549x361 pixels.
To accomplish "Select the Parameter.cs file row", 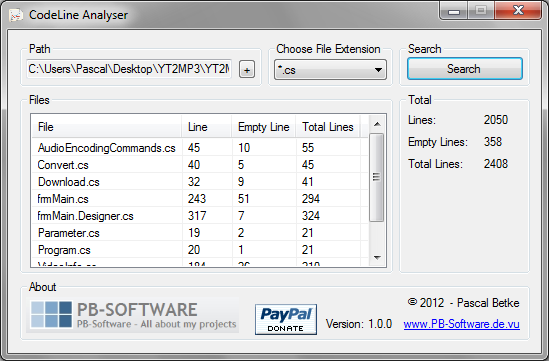I will [x=200, y=233].
